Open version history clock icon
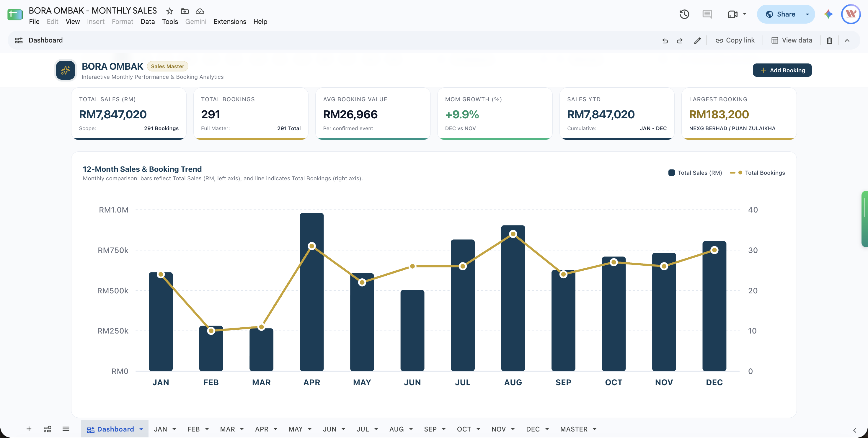This screenshot has width=868, height=438. [684, 14]
